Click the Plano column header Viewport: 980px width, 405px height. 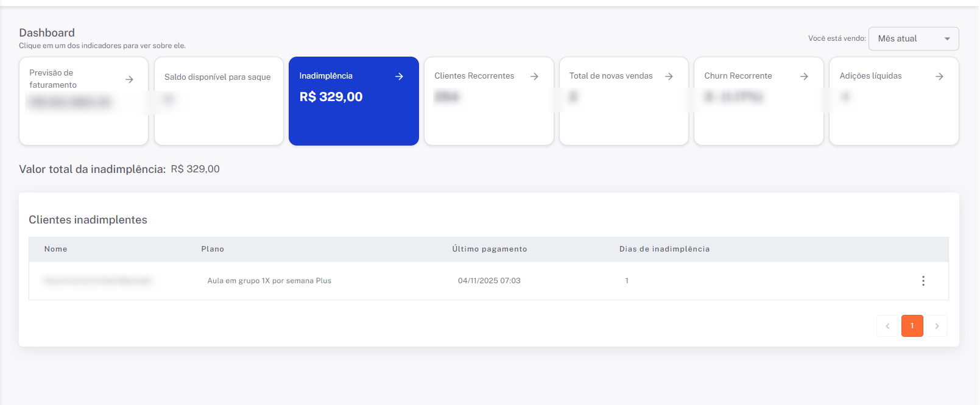click(213, 249)
